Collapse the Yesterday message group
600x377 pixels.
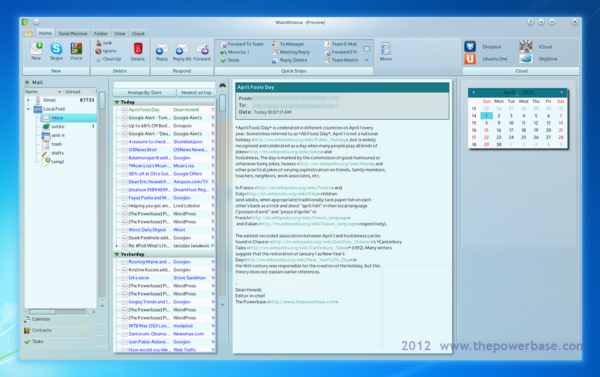(x=117, y=254)
